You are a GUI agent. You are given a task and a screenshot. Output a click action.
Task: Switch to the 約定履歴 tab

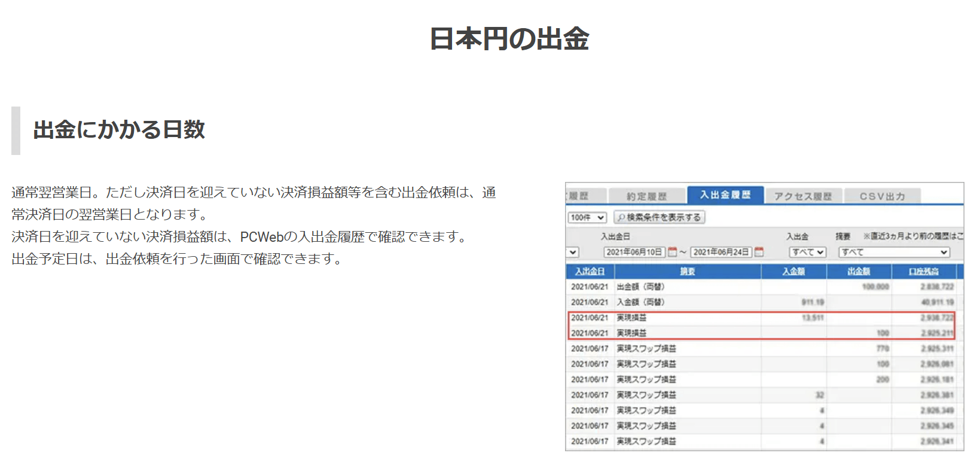[646, 196]
